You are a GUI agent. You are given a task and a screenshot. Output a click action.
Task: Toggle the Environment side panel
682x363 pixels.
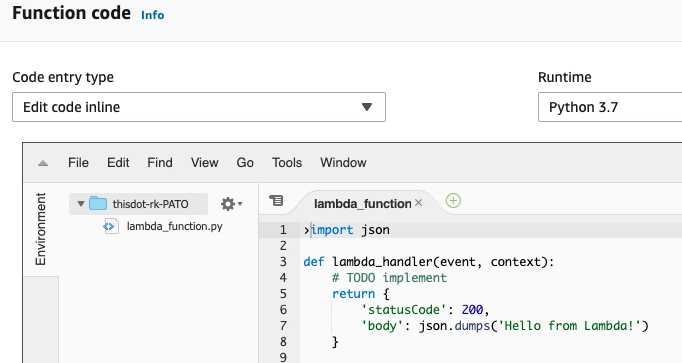(x=40, y=229)
